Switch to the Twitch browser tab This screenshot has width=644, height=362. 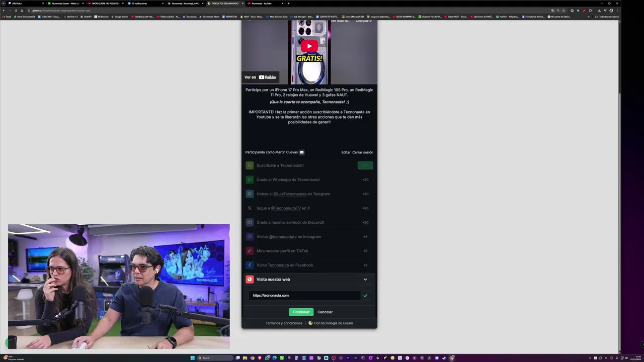click(25, 4)
